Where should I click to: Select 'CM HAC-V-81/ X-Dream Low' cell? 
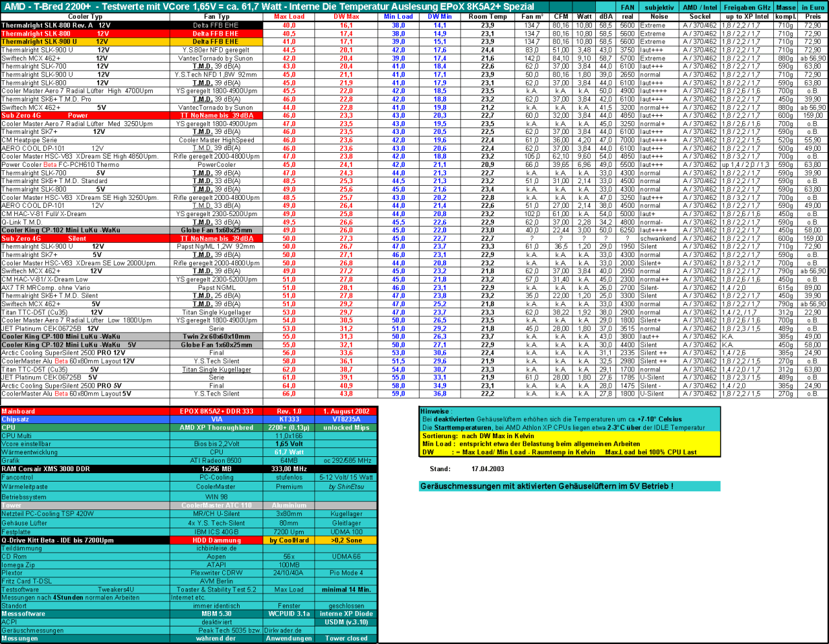coord(85,280)
